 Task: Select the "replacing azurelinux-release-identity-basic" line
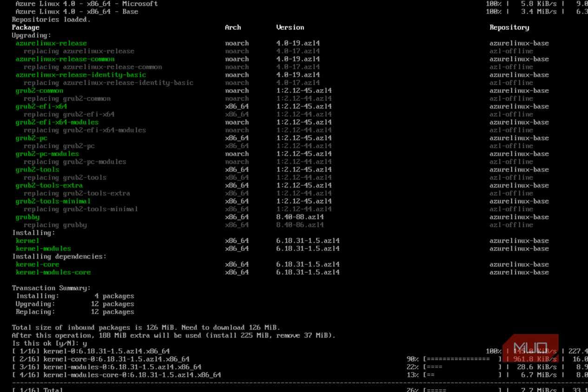tap(108, 83)
